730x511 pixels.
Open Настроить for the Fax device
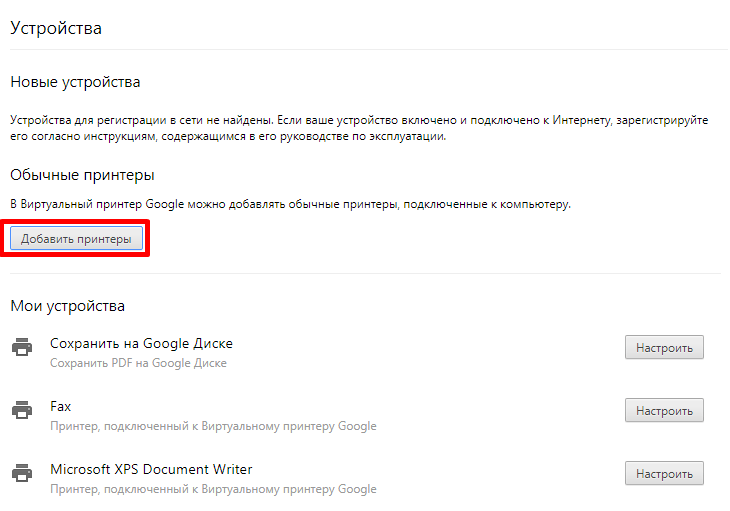(x=664, y=410)
